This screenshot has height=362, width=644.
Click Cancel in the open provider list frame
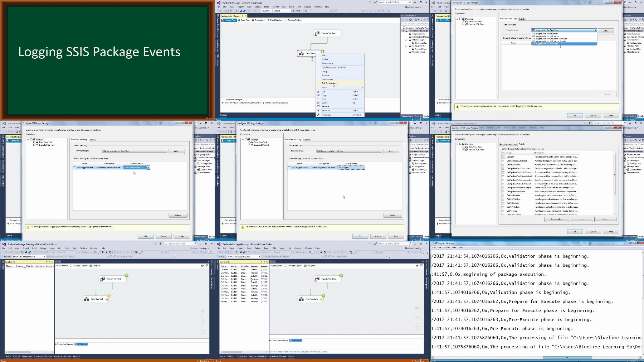point(593,116)
